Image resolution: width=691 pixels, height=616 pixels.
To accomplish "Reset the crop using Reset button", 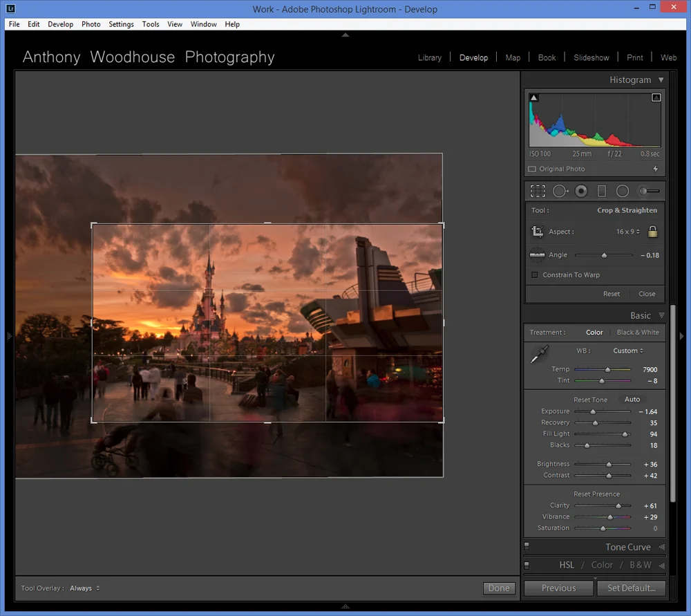I will point(612,294).
